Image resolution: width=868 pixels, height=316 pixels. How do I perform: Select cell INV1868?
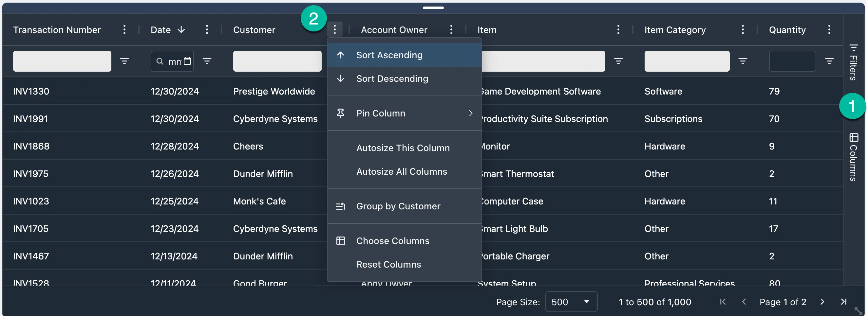[31, 146]
